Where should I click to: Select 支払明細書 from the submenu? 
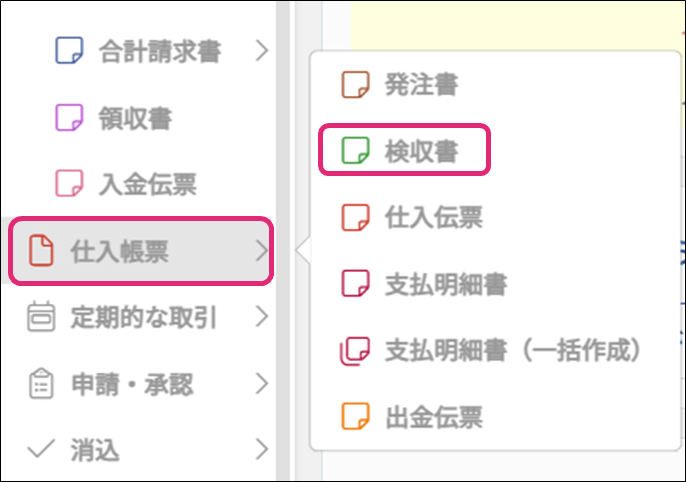click(x=446, y=284)
